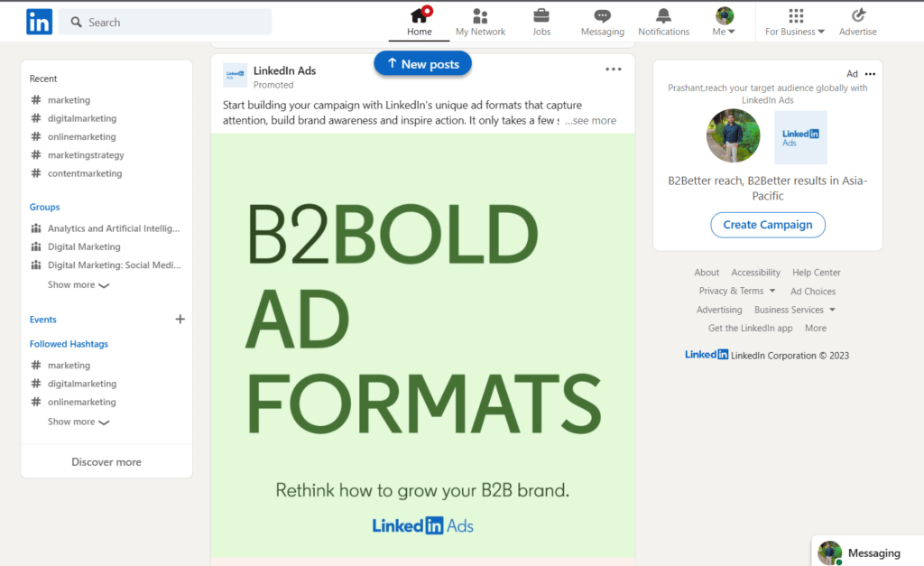This screenshot has height=566, width=924.
Task: Expand Show more under Groups
Action: click(x=79, y=284)
